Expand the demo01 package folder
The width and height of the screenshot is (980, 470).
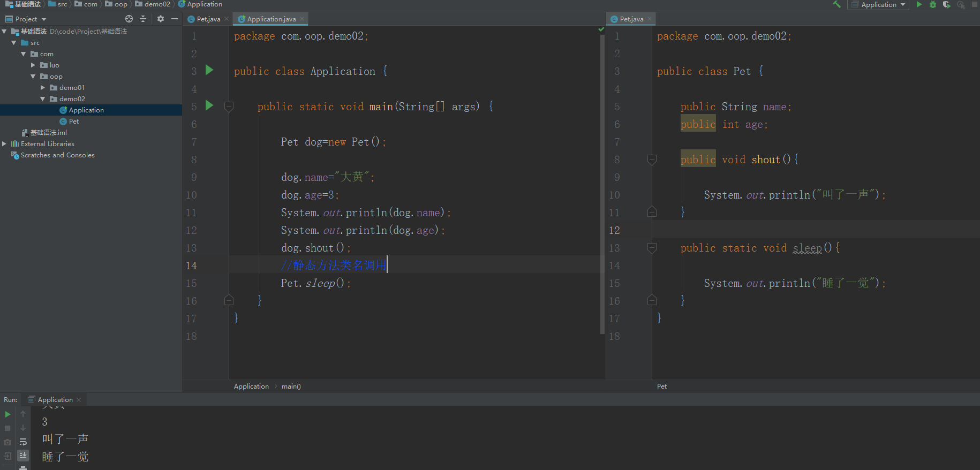coord(43,87)
